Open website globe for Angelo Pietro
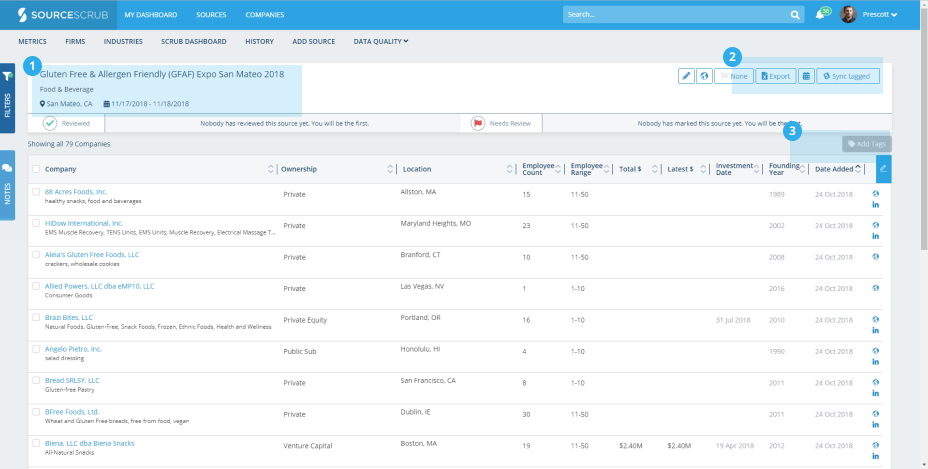The height and width of the screenshot is (469, 928). 875,351
